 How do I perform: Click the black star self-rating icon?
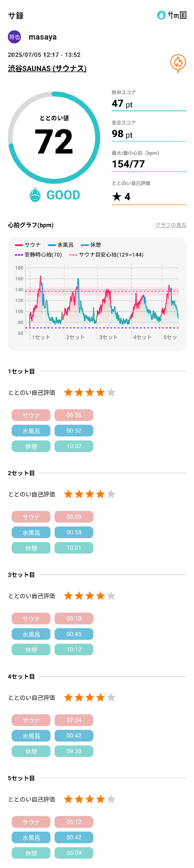click(x=117, y=196)
